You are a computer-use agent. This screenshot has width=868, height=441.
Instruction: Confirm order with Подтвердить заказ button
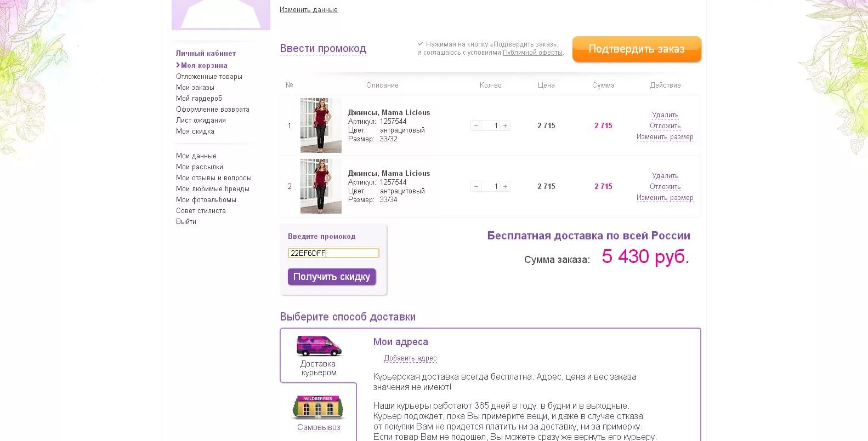click(637, 49)
